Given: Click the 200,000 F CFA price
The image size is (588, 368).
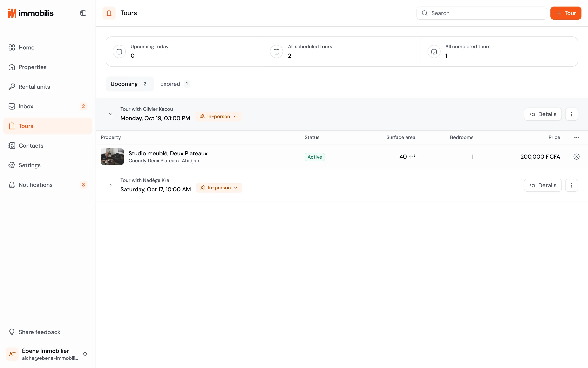Looking at the screenshot, I should pos(540,157).
